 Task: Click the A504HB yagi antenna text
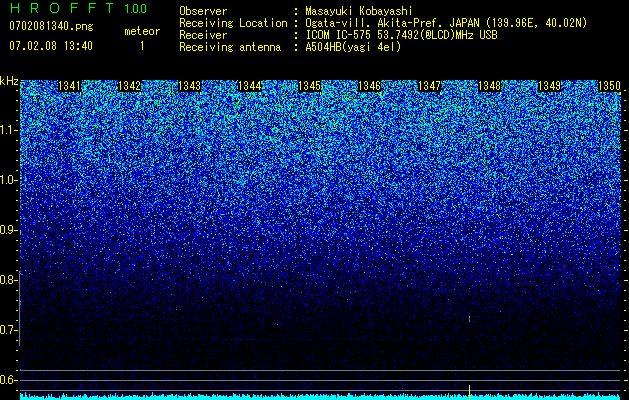point(353,47)
